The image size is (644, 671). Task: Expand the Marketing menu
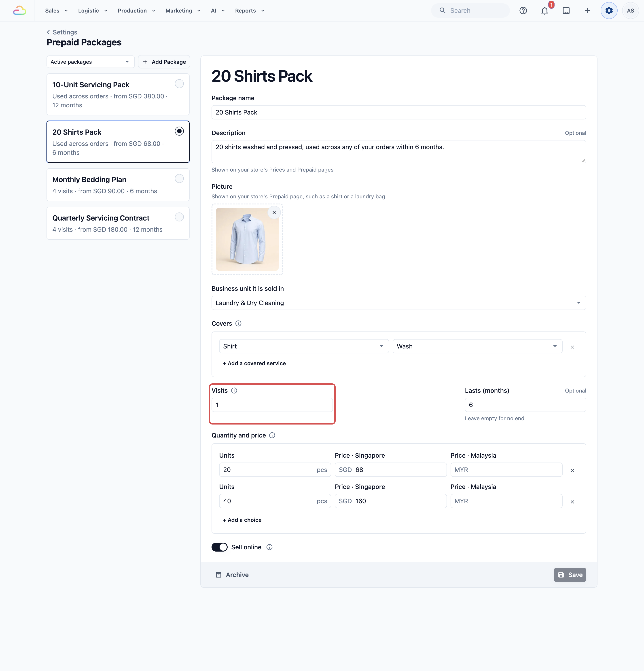(x=183, y=11)
